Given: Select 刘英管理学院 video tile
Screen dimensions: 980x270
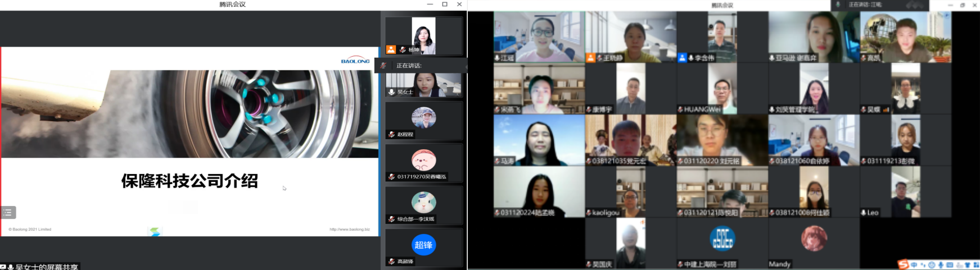Looking at the screenshot, I should (x=814, y=88).
